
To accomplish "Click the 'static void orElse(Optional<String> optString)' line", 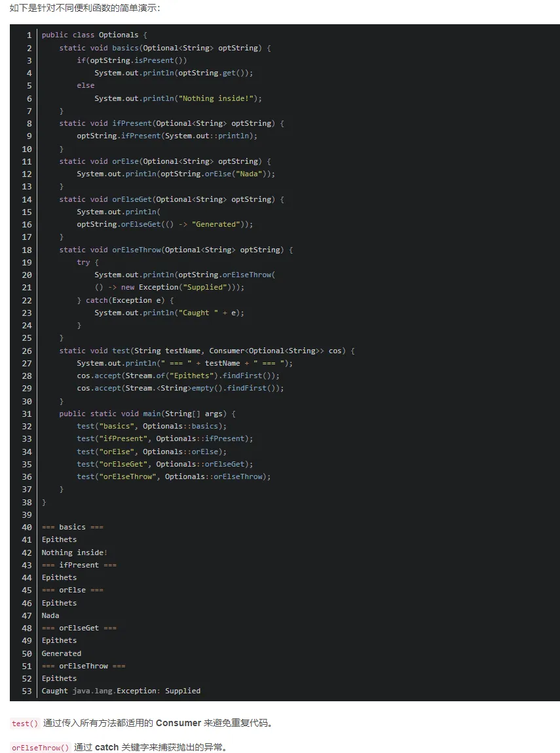I will pos(165,161).
